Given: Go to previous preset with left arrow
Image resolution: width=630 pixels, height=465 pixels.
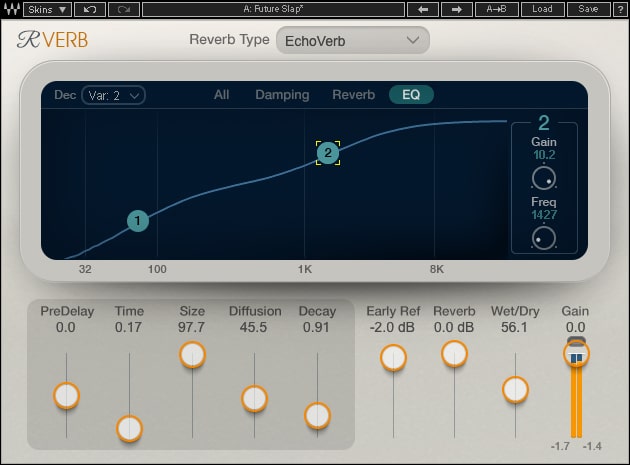Looking at the screenshot, I should 423,9.
